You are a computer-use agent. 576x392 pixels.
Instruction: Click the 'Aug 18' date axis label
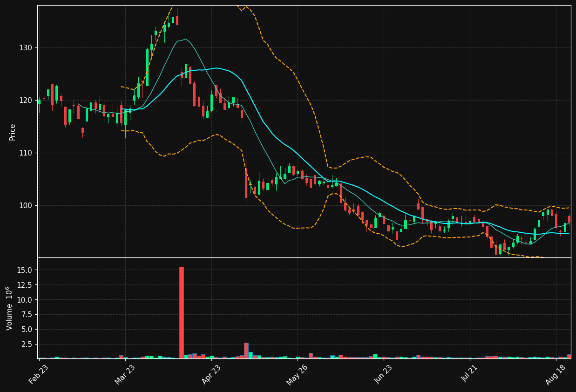[x=555, y=374]
